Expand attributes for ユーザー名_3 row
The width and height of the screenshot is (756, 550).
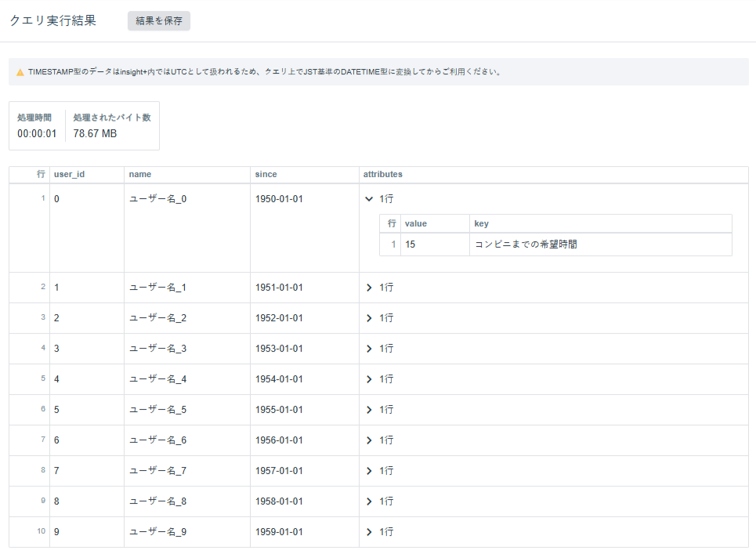click(x=369, y=349)
